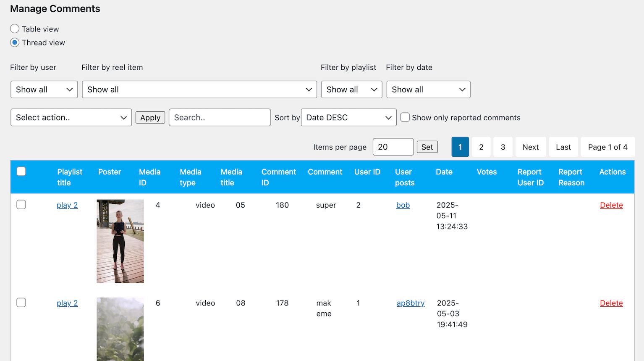The width and height of the screenshot is (644, 361).
Task: Open the Filter by user dropdown
Action: (x=44, y=90)
